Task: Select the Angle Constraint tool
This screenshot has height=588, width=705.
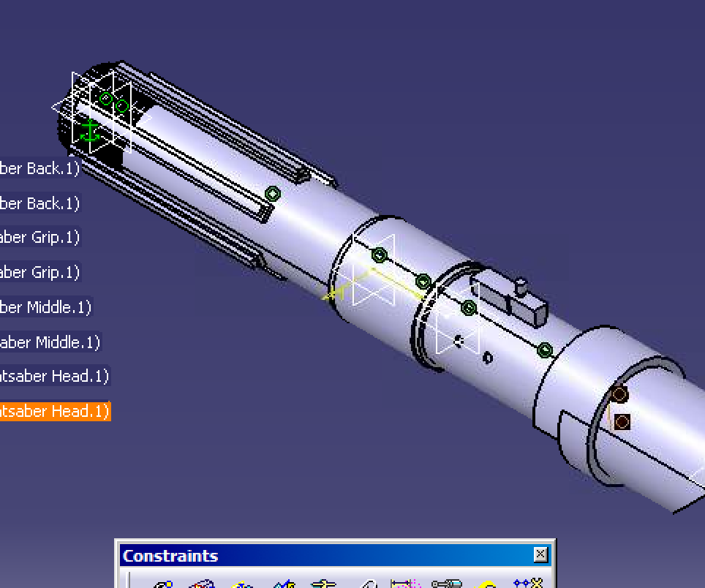Action: click(284, 584)
